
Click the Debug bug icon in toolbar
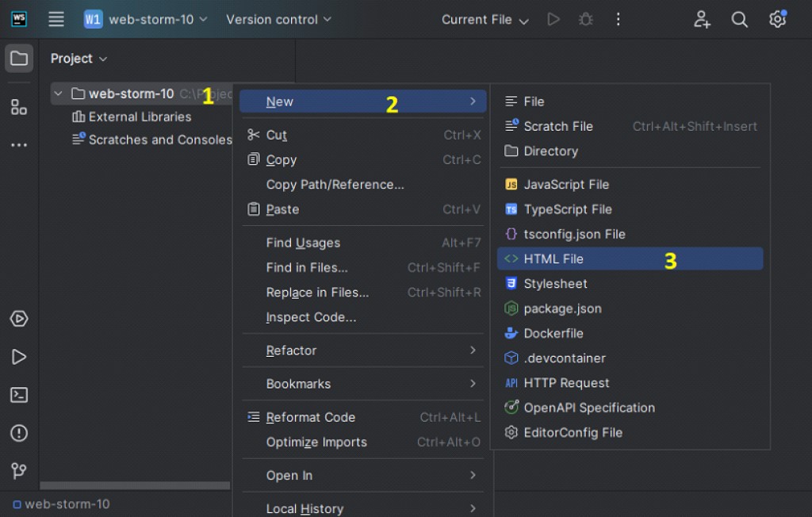pyautogui.click(x=586, y=20)
